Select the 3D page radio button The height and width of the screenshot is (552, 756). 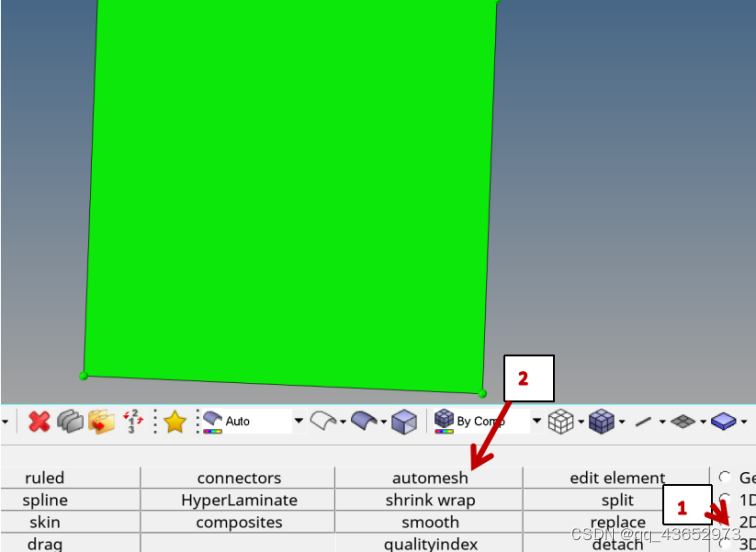[x=725, y=544]
